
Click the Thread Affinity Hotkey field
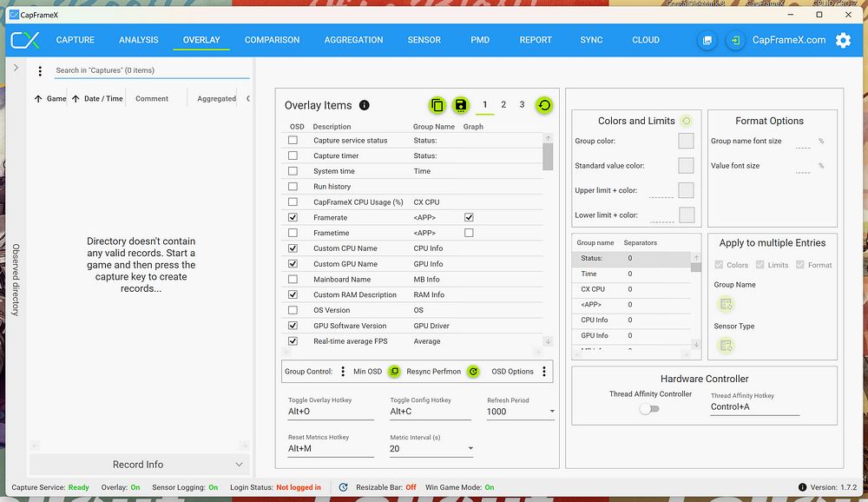click(755, 406)
